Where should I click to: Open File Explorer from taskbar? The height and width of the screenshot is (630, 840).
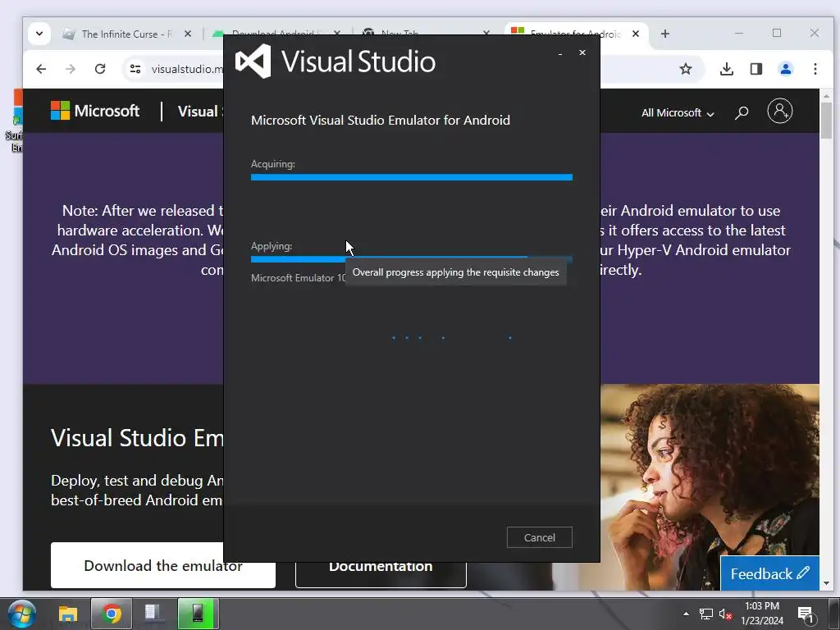tap(68, 614)
